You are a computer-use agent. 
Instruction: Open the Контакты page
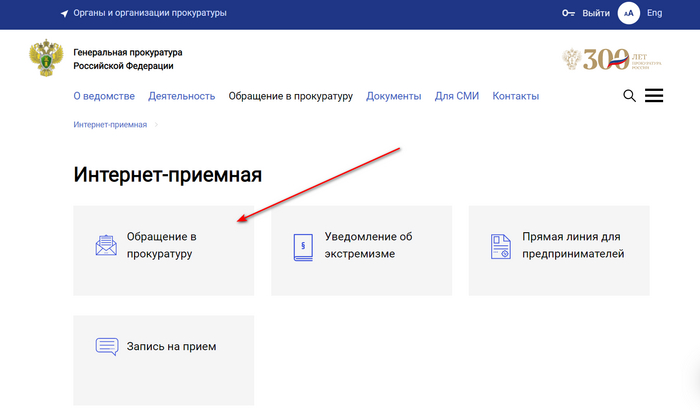pos(516,96)
